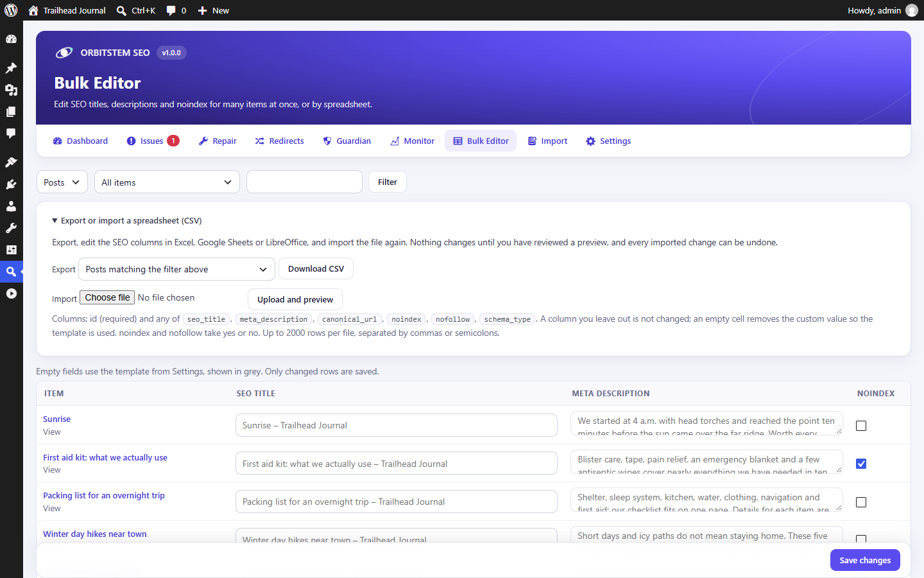This screenshot has width=924, height=578.
Task: Click the Download CSV button
Action: coord(316,269)
